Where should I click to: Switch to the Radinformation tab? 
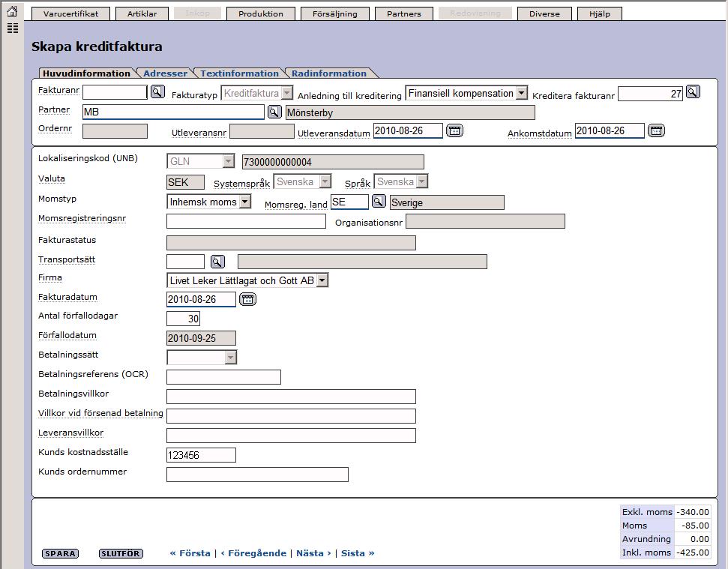(x=328, y=73)
